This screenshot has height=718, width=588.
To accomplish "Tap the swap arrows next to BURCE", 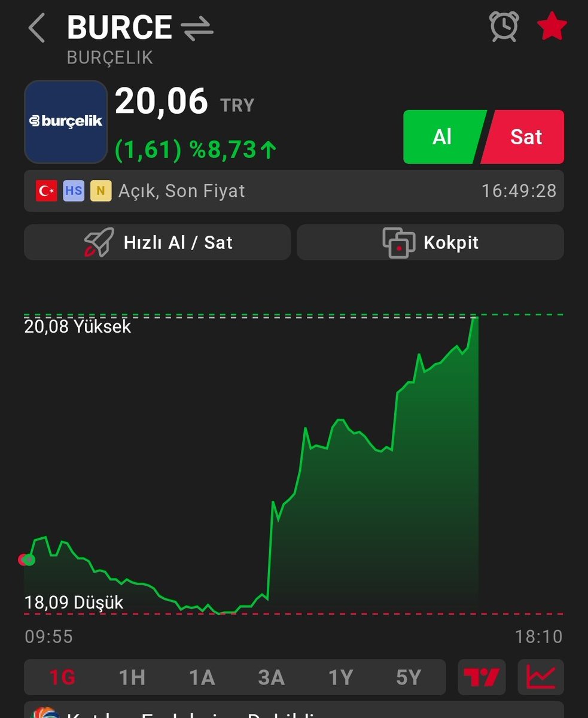I will click(x=197, y=29).
